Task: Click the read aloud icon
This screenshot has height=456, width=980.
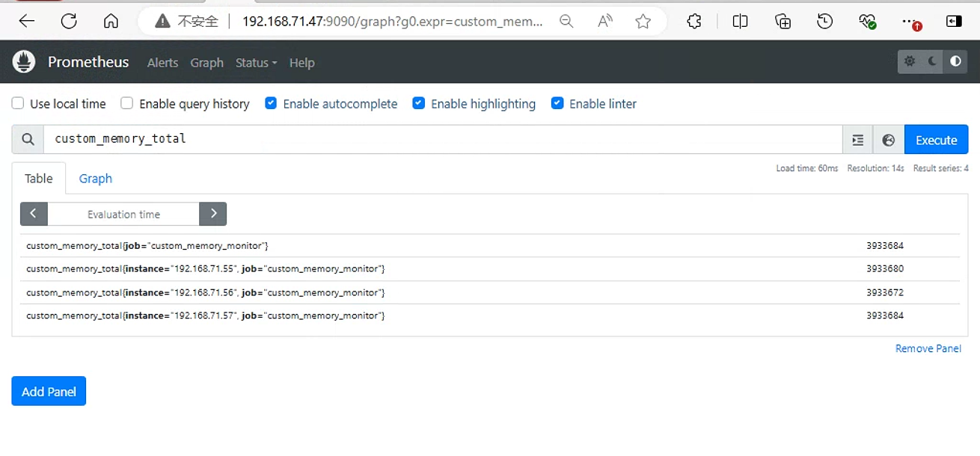Action: [605, 22]
